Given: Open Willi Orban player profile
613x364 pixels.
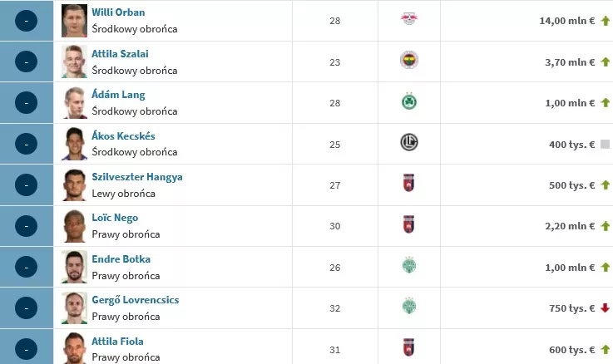Looking at the screenshot, I should tap(118, 12).
